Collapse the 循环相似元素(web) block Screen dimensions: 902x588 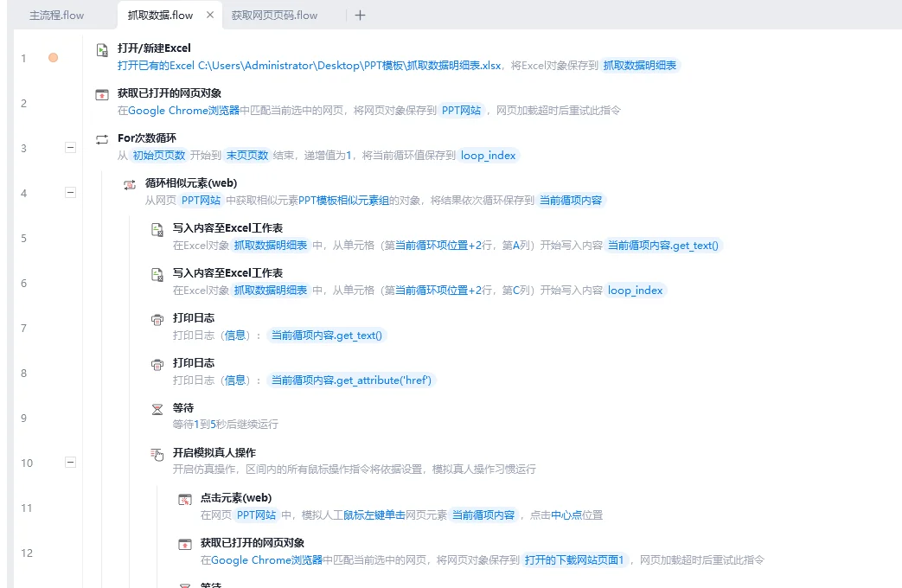(x=70, y=193)
